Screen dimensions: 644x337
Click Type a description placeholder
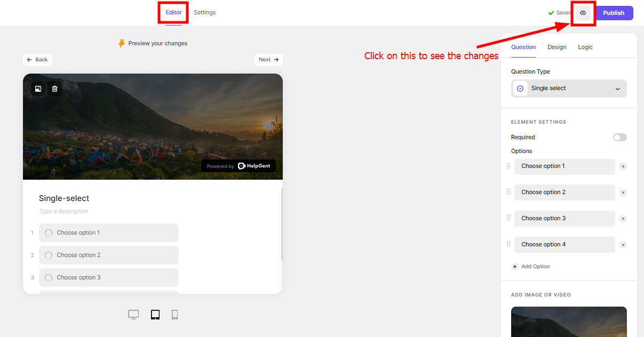pyautogui.click(x=63, y=212)
